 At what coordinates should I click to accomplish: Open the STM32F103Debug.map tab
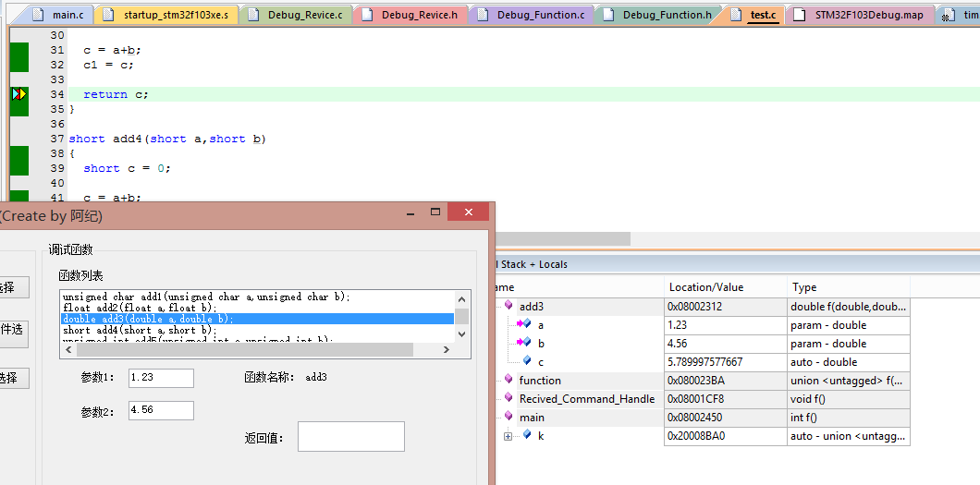click(868, 16)
